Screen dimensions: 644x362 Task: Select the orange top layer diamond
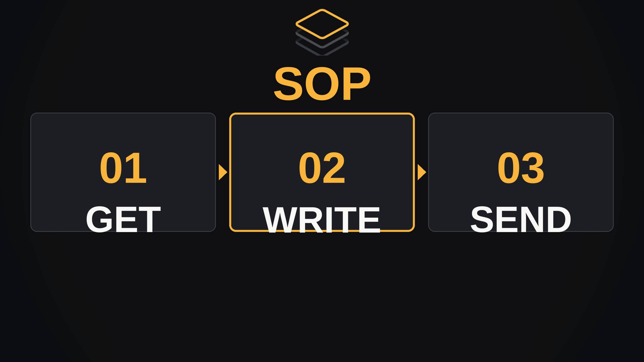pyautogui.click(x=322, y=24)
